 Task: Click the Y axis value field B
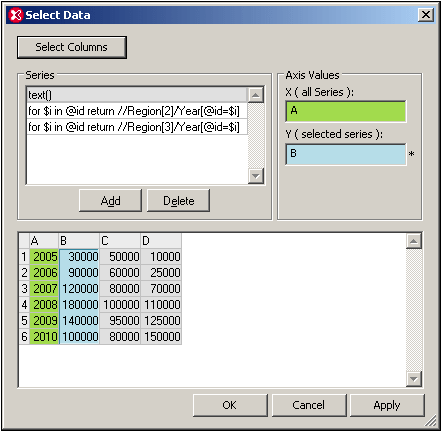tap(346, 154)
